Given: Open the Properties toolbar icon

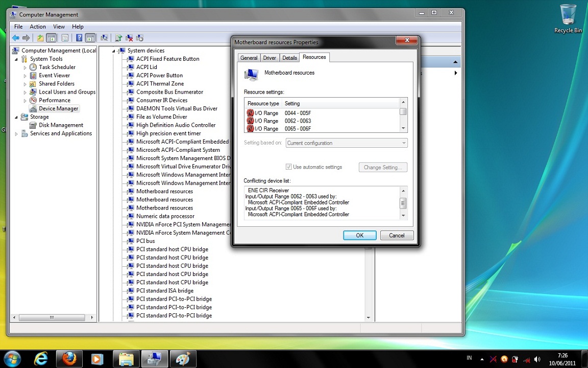Looking at the screenshot, I should coord(65,38).
